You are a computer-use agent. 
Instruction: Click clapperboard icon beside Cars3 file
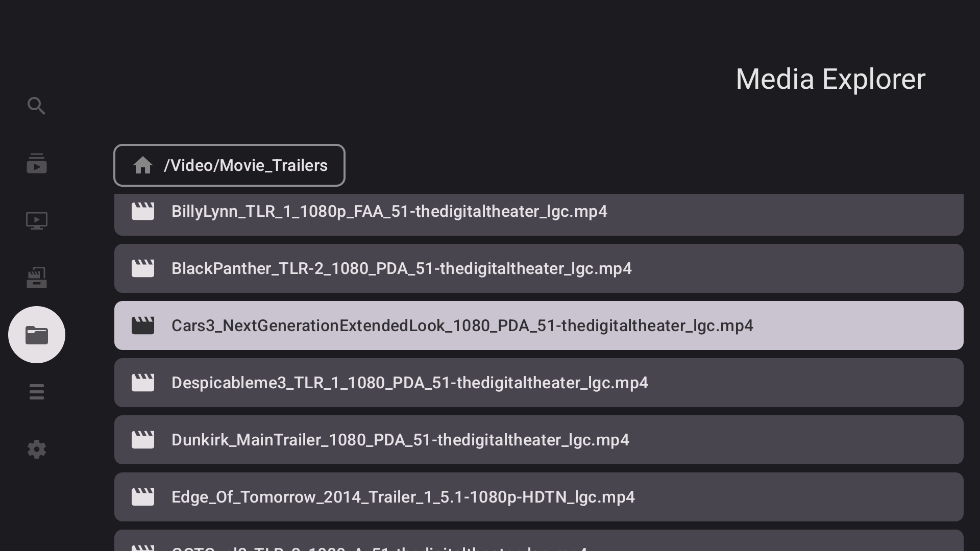143,325
